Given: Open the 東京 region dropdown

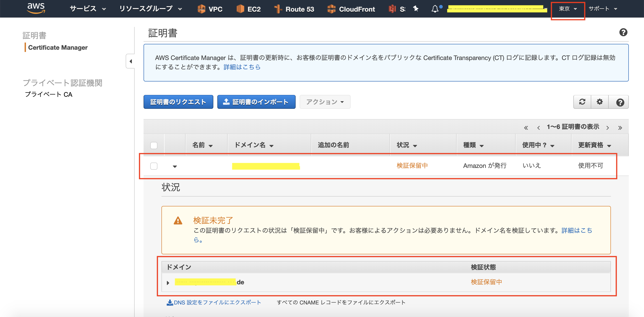Looking at the screenshot, I should point(568,9).
